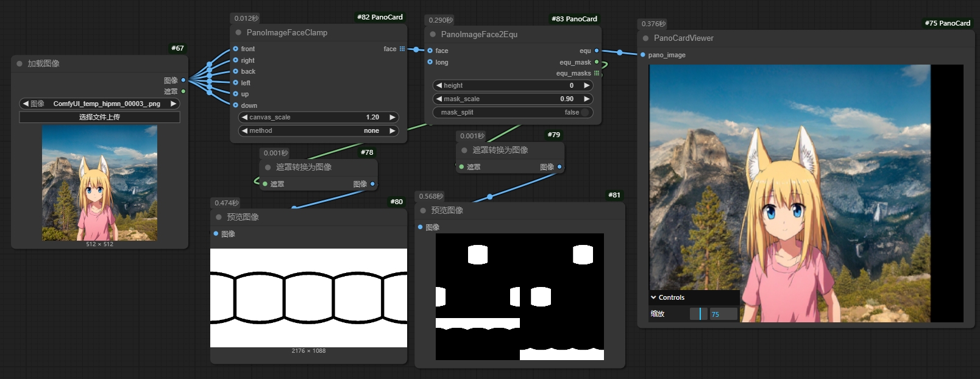Click the equ output socket

click(597, 51)
